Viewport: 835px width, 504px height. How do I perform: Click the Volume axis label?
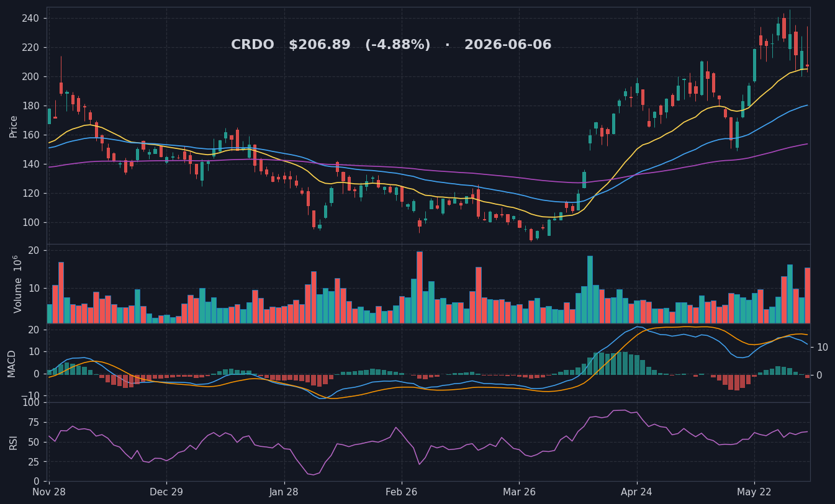(x=17, y=284)
